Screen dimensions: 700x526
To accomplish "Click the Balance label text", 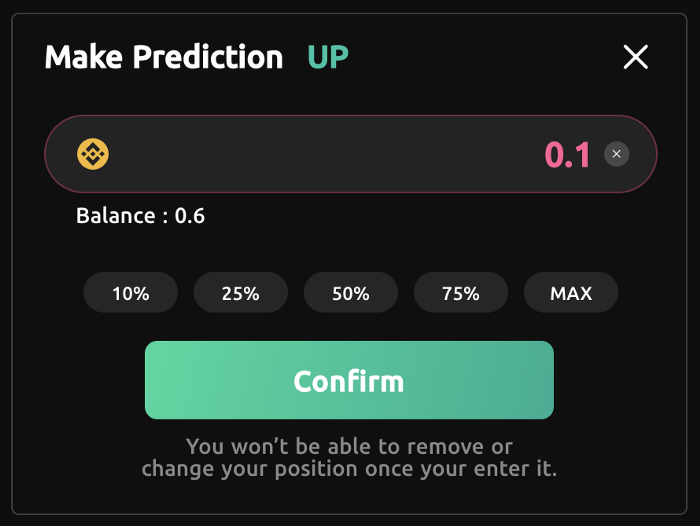I will (116, 216).
